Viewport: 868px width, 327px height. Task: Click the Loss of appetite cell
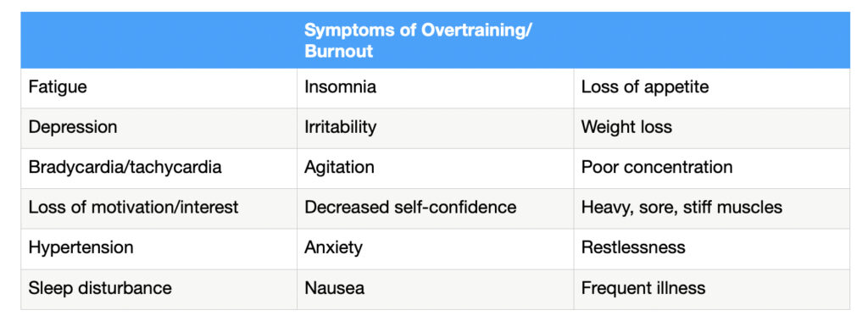(x=711, y=88)
